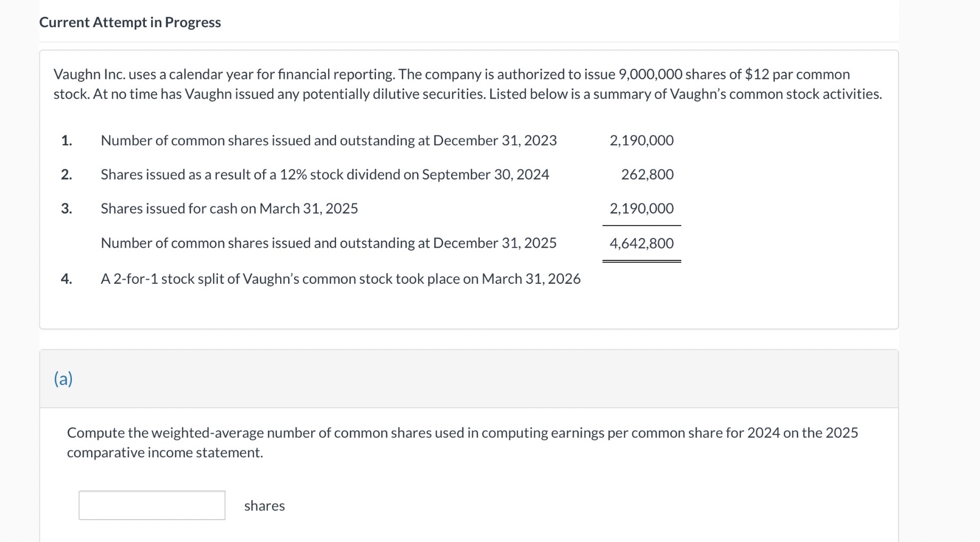Select item 2 describing the 12% stock dividend
The width and height of the screenshot is (980, 542).
point(324,174)
